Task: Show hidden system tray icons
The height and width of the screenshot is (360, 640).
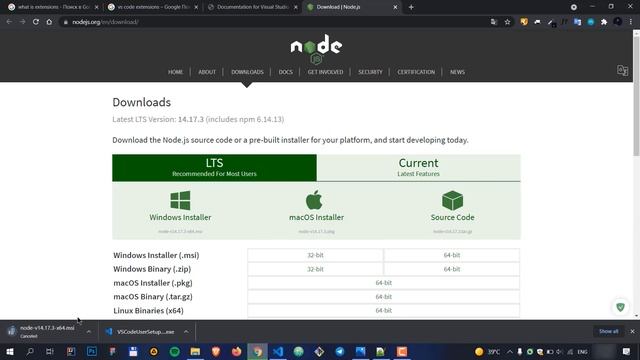Action: (x=510, y=351)
